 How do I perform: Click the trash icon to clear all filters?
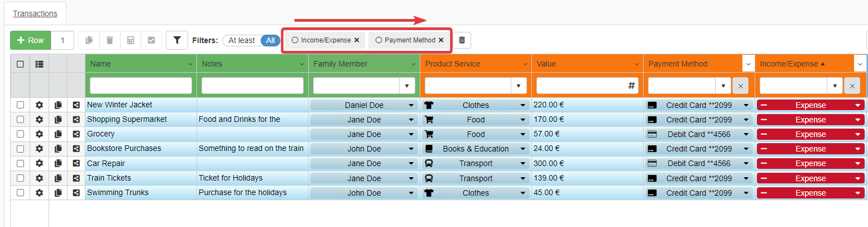(462, 40)
